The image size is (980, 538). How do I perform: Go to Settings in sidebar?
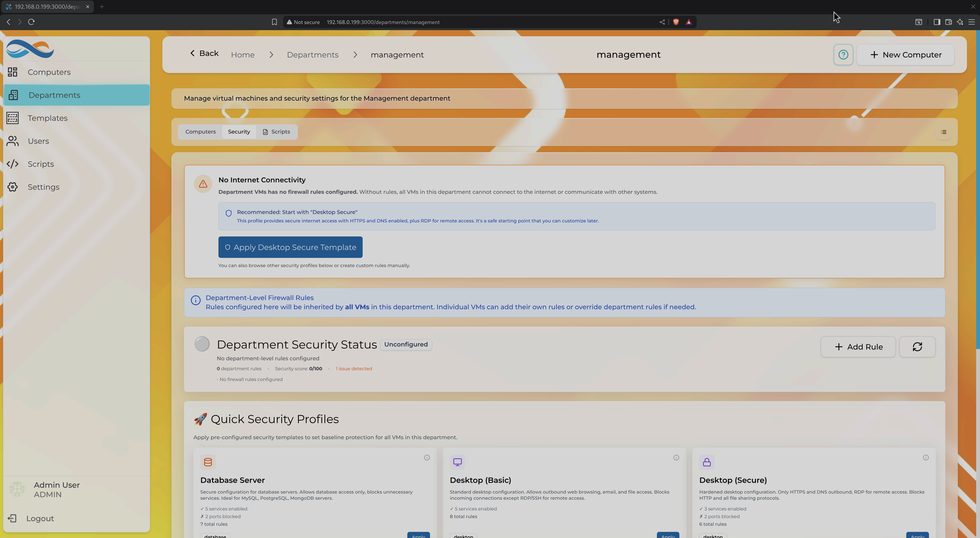coord(43,187)
